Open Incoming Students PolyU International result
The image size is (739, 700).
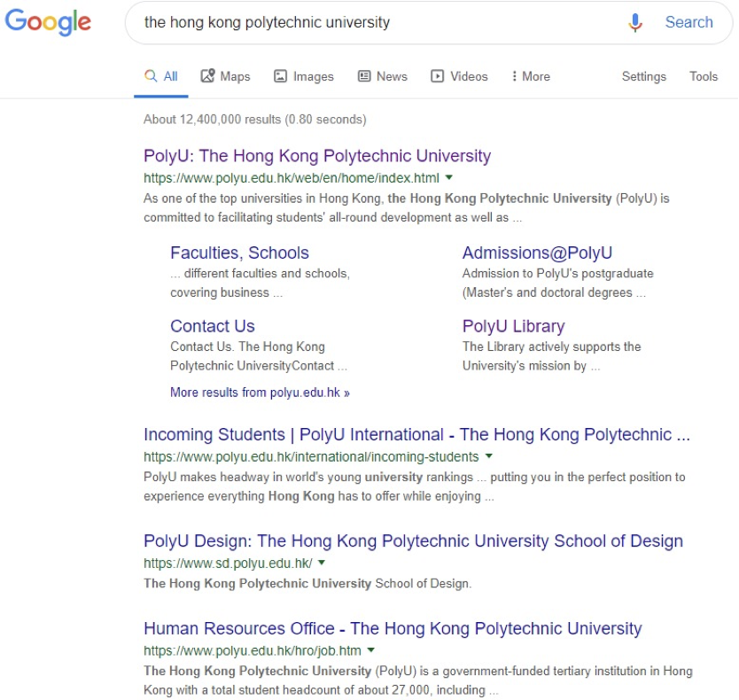click(x=417, y=434)
